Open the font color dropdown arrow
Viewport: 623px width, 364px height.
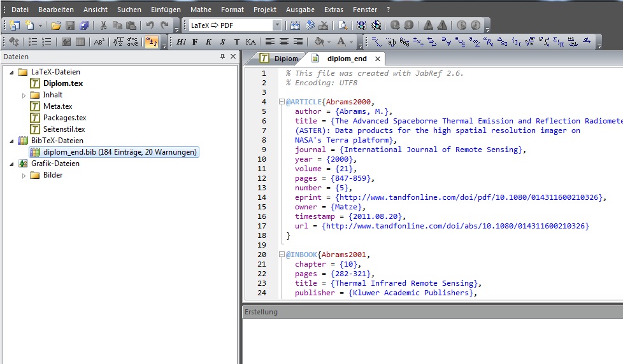352,42
